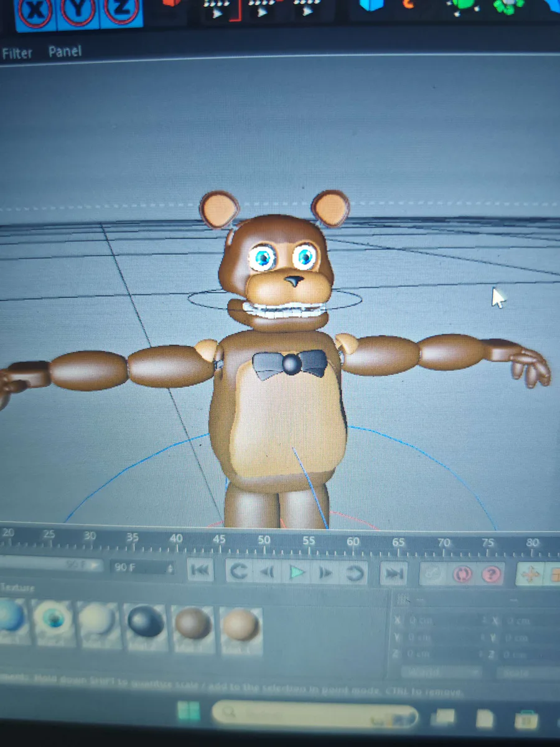Go to end of animation

point(393,574)
